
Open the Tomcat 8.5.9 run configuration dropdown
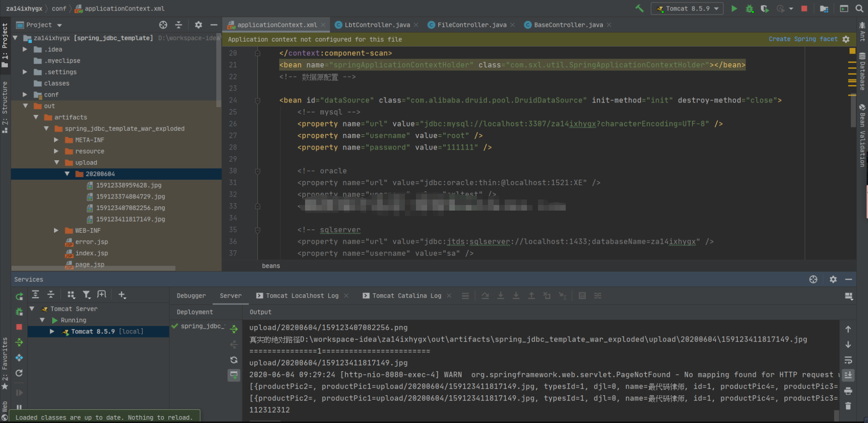(687, 8)
